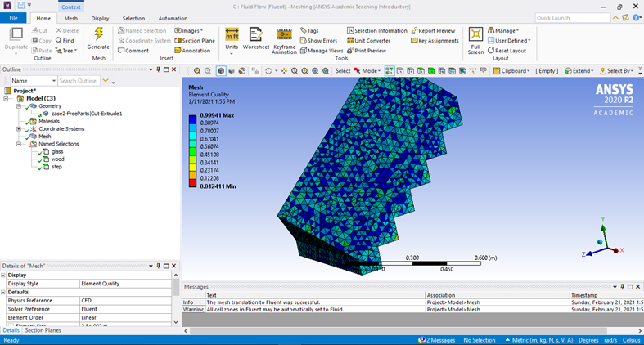Click the zoom in magnifier in graphics toolbar
This screenshot has width=644, height=345.
coord(197,71)
